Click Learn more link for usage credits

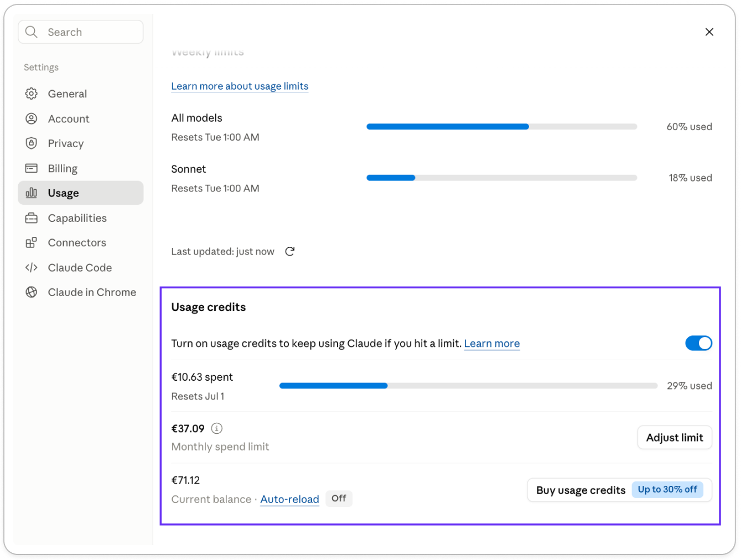tap(491, 344)
